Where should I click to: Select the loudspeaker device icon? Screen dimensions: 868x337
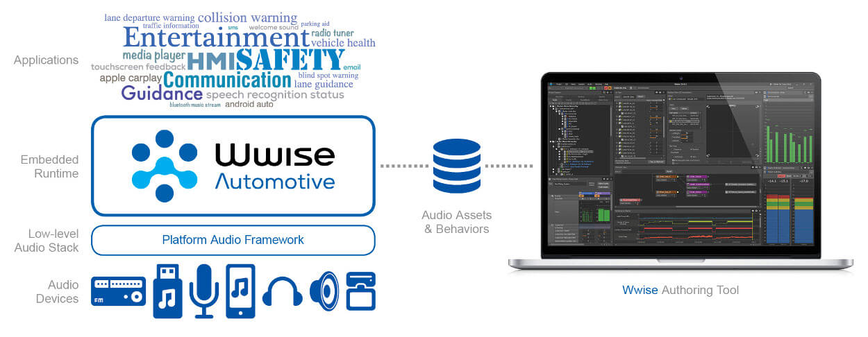(324, 291)
